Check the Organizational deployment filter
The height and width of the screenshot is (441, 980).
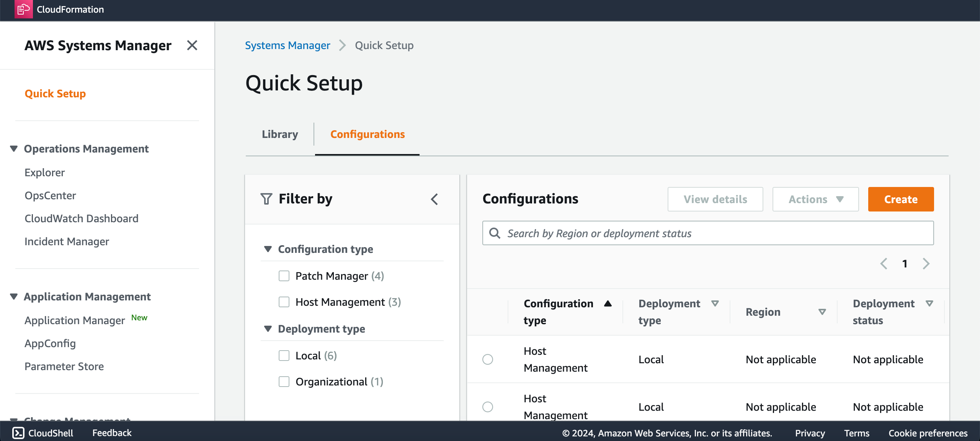284,382
